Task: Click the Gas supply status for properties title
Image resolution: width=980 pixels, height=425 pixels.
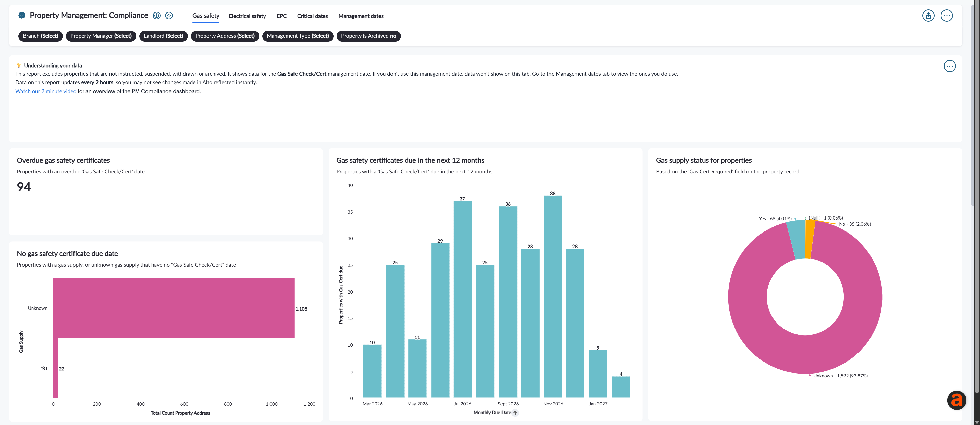Action: click(x=703, y=160)
